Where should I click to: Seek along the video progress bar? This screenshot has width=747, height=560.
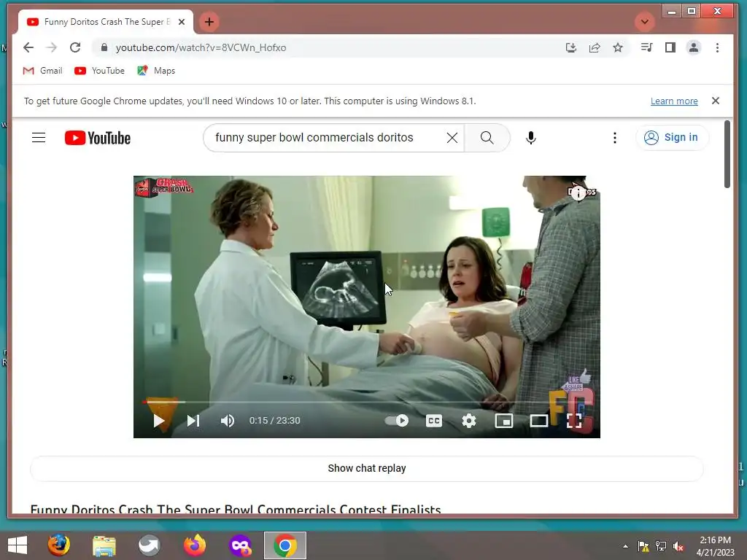pos(367,402)
